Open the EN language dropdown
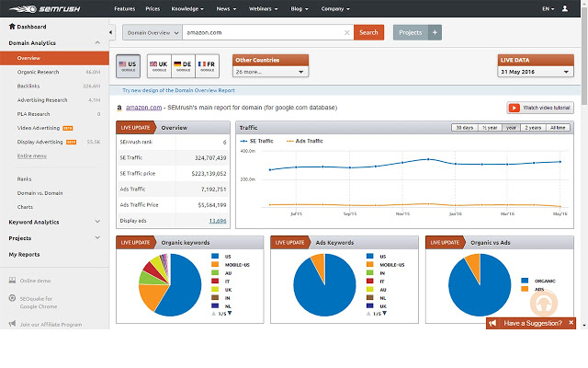The image size is (588, 368). point(548,8)
